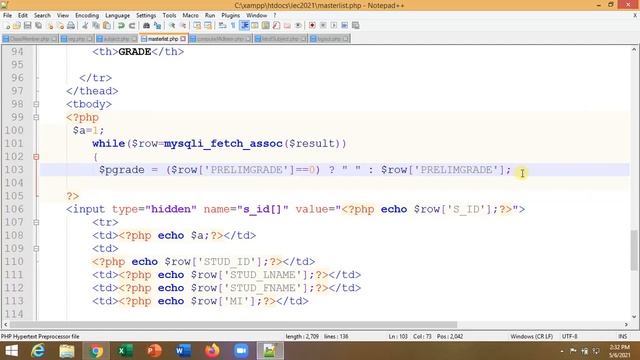
Task: Click the Paste toolbar icon
Action: (107, 25)
